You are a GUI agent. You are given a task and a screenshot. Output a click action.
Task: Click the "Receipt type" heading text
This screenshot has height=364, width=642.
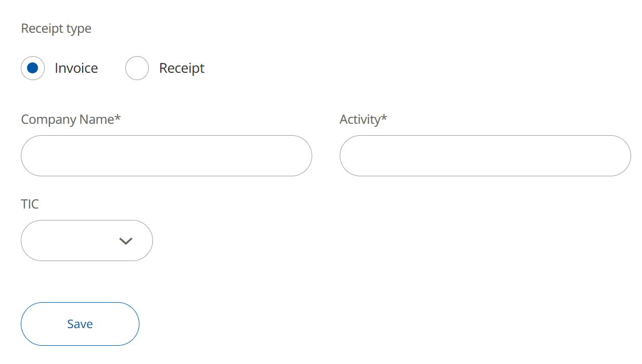click(x=56, y=29)
